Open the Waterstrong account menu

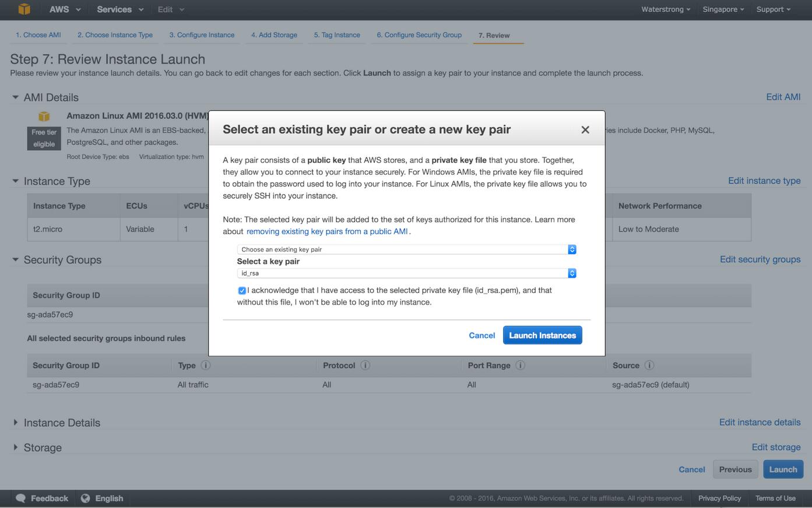(x=666, y=9)
